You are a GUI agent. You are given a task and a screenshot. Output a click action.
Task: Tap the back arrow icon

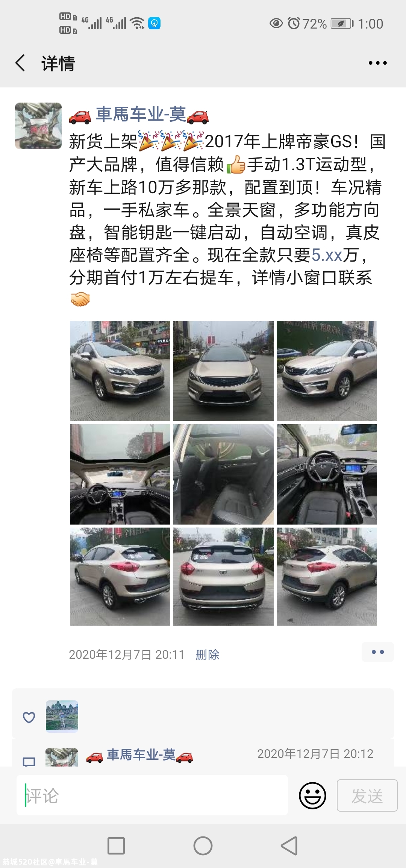(x=20, y=63)
